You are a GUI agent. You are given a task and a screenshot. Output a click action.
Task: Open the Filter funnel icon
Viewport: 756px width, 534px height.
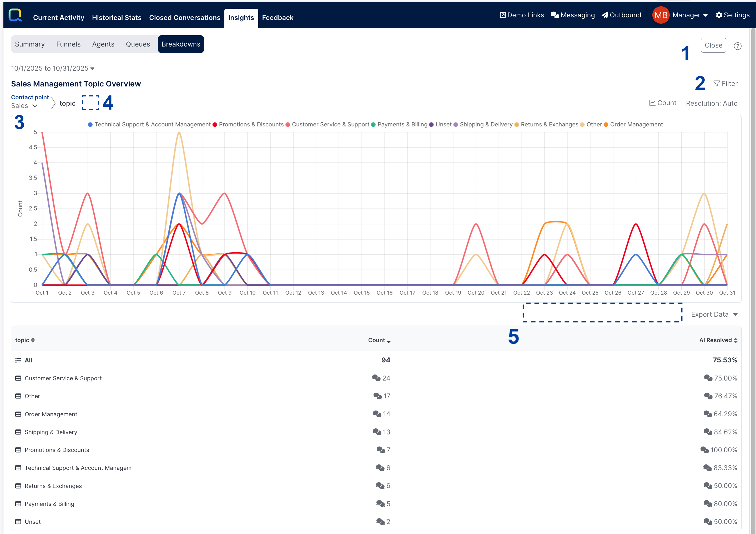pos(716,84)
